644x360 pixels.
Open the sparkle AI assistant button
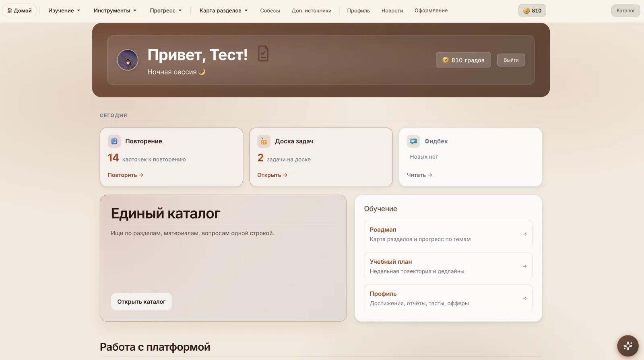coord(628,346)
